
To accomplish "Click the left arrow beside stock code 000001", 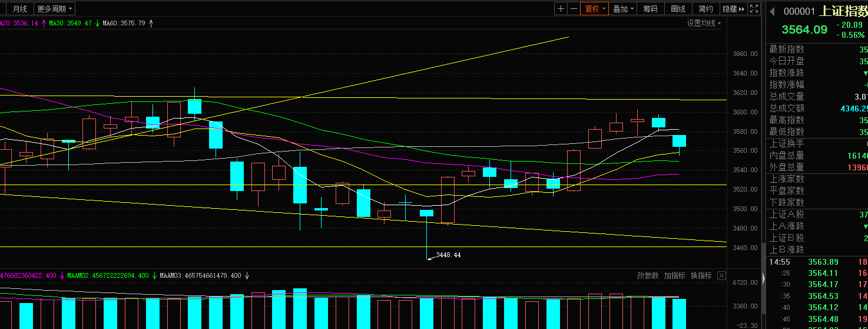I will click(x=772, y=11).
